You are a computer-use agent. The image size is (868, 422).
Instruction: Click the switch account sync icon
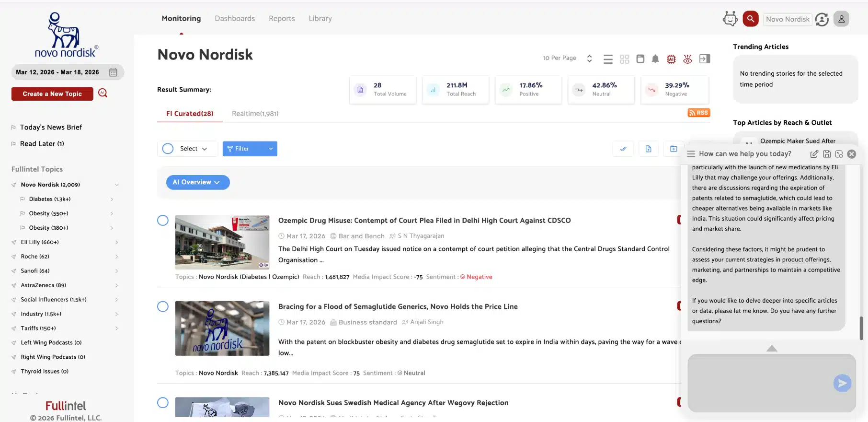[x=822, y=19]
